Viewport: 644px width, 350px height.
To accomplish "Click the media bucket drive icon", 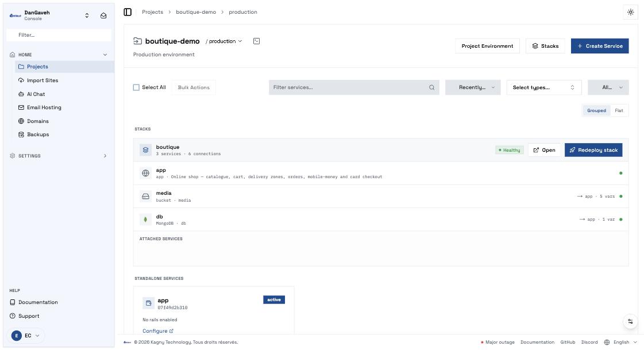I will 145,197.
